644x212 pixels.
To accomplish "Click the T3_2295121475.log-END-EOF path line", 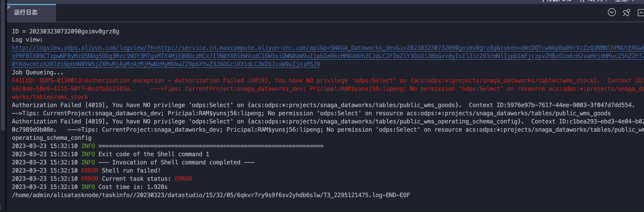I will (x=211, y=195).
